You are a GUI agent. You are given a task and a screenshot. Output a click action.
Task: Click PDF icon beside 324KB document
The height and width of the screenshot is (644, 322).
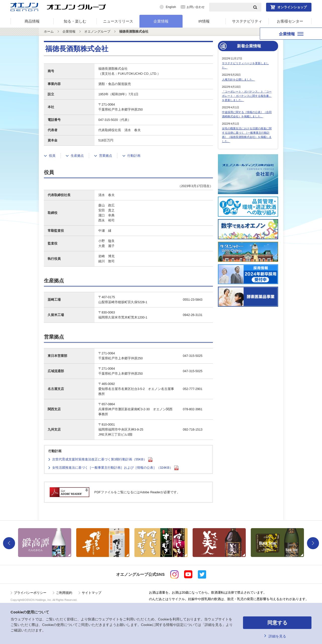(176, 468)
